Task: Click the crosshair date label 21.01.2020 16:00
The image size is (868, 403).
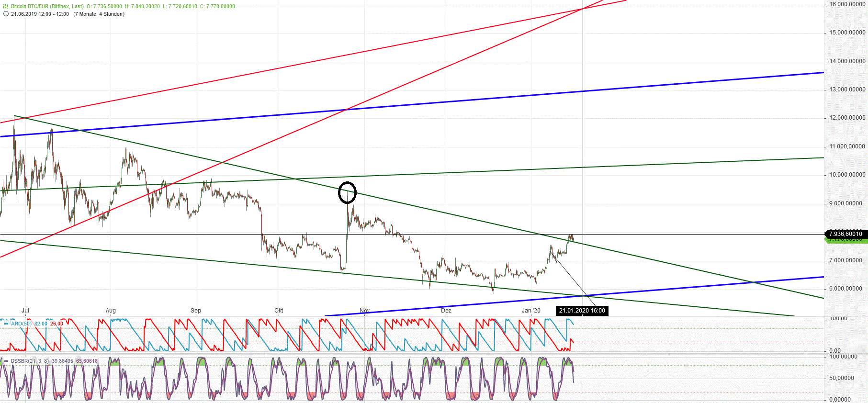Action: click(582, 311)
